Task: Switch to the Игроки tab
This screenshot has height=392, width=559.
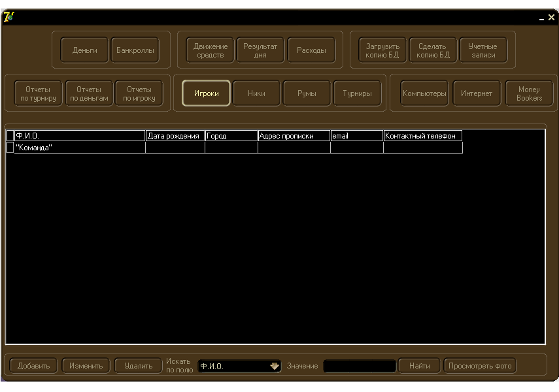Action: tap(206, 93)
